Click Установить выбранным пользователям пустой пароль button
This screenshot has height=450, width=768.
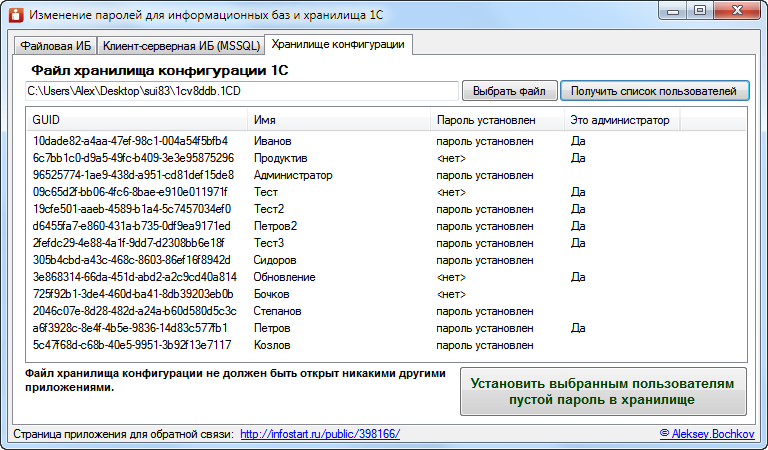pyautogui.click(x=603, y=392)
